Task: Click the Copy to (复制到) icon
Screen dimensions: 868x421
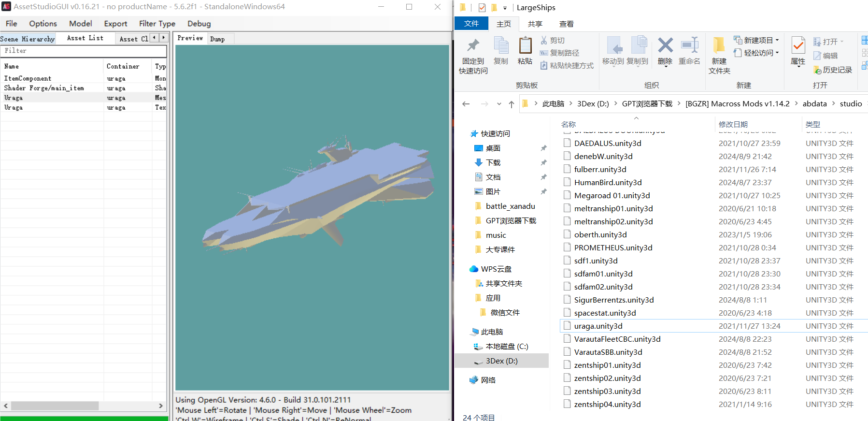Action: click(x=638, y=45)
